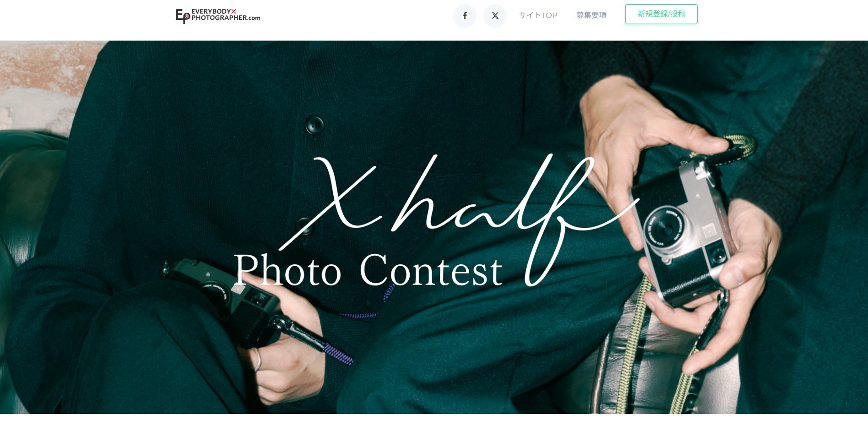
Task: Click the word EVERYBODY in the site logo
Action: pyautogui.click(x=211, y=11)
